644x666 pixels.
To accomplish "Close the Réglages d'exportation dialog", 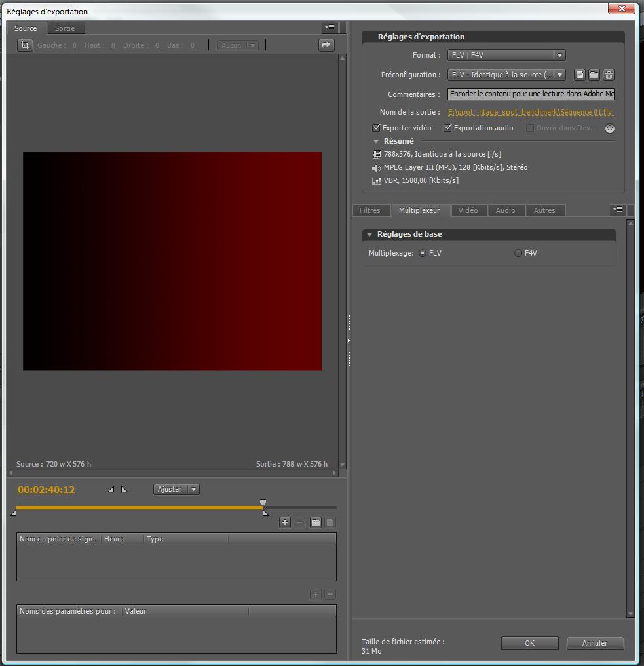I will (622, 9).
